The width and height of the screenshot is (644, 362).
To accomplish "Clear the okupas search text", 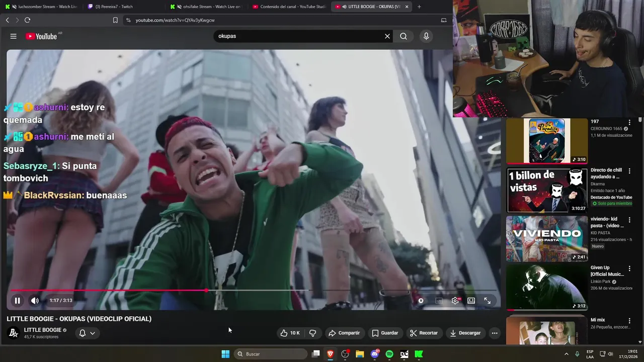I will pos(387,36).
